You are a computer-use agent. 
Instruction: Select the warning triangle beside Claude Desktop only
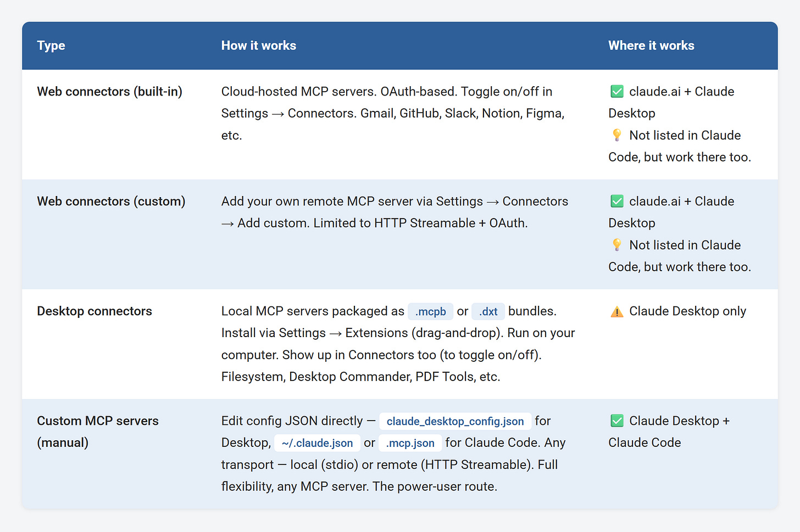[x=616, y=311]
